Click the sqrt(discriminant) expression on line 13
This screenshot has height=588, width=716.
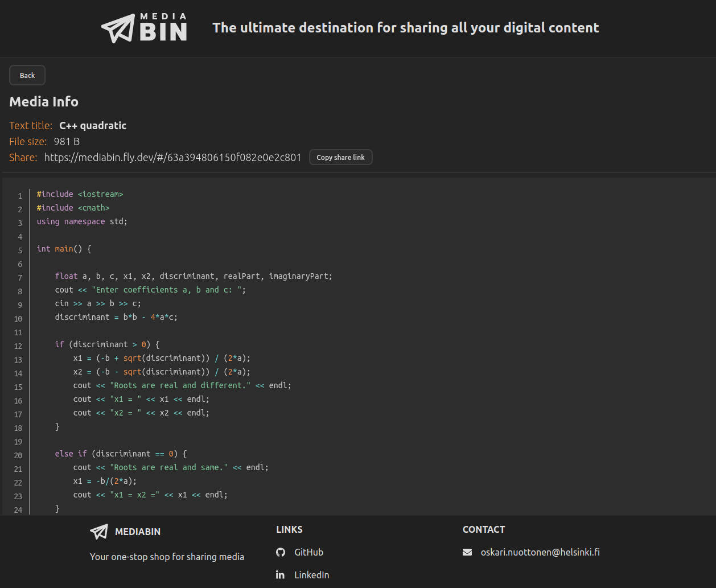pyautogui.click(x=166, y=358)
